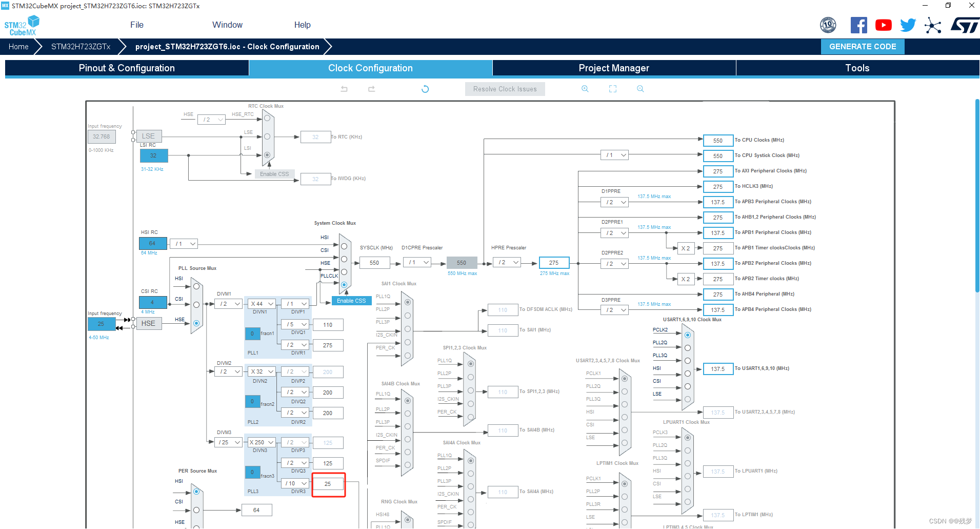980x529 pixels.
Task: Click Resolve Clock Issues button
Action: click(x=505, y=89)
